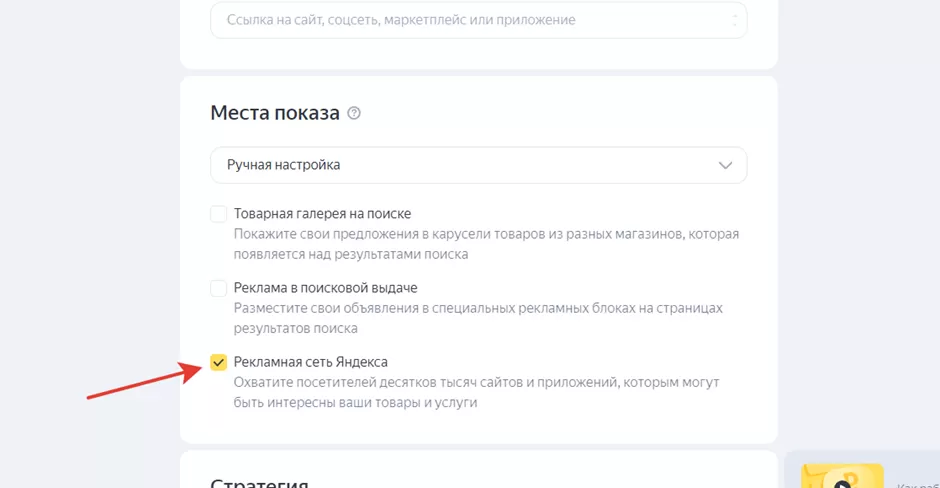This screenshot has height=488, width=940.
Task: Enable Товарная галерея на поиске checkbox
Action: click(x=218, y=213)
